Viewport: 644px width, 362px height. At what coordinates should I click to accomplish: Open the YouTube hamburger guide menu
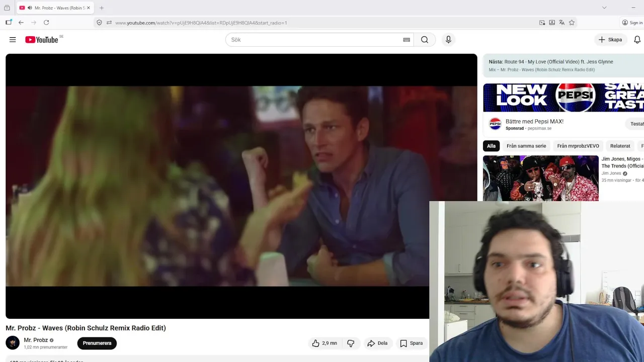coord(13,40)
